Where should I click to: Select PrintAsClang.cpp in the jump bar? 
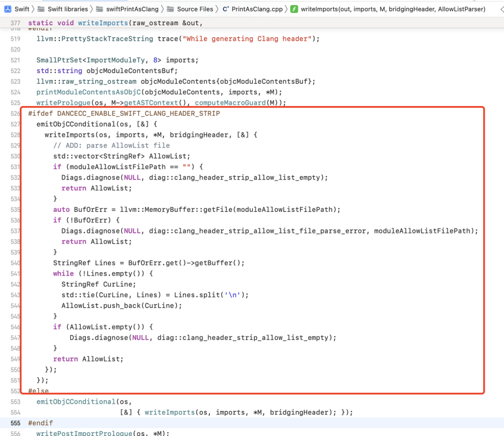[257, 9]
